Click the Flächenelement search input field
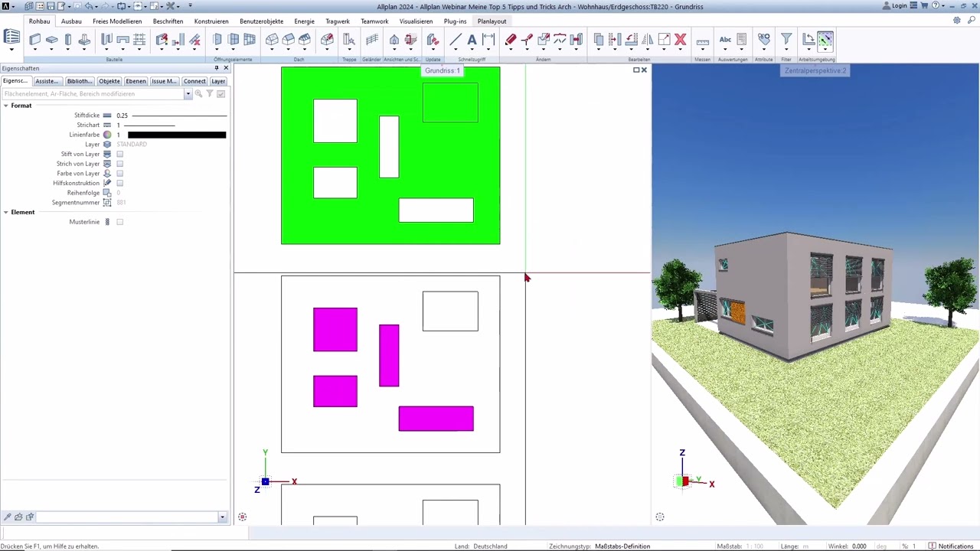Screen dimensions: 980x551 click(93, 94)
